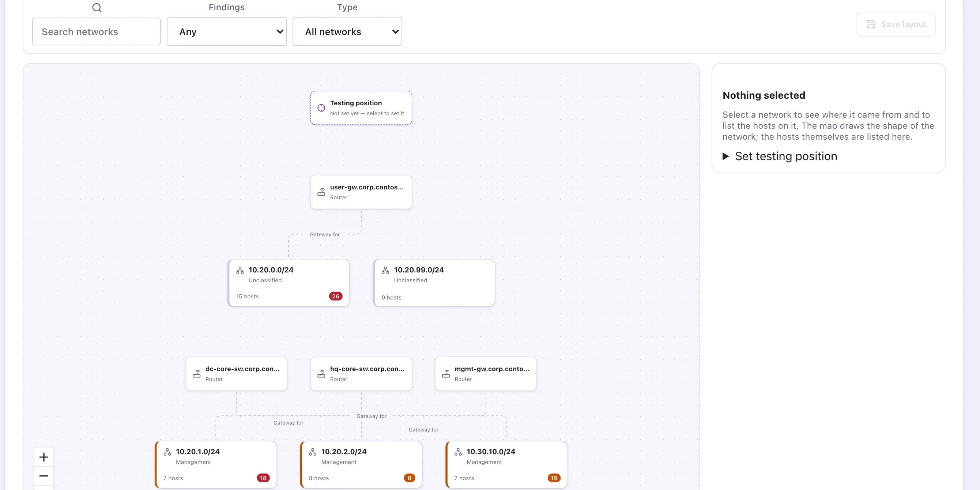980x490 pixels.
Task: Click the router icon on hq-core-sw node
Action: pos(321,374)
